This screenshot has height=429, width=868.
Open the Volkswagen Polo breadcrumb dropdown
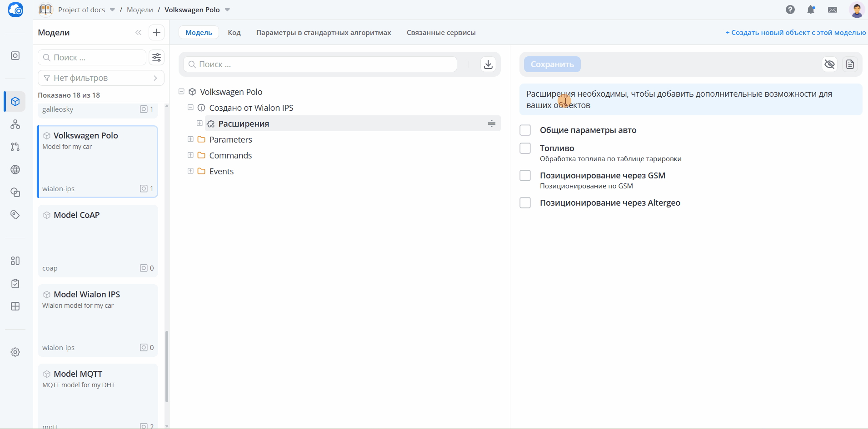click(x=227, y=10)
